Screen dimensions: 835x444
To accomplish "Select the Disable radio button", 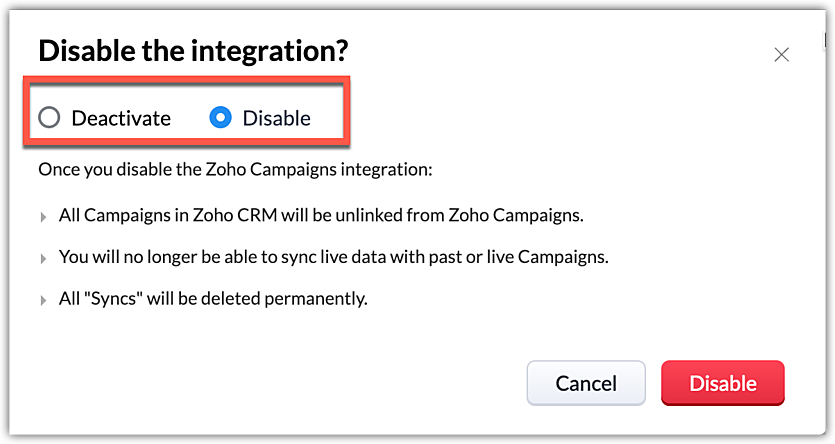I will pyautogui.click(x=220, y=118).
